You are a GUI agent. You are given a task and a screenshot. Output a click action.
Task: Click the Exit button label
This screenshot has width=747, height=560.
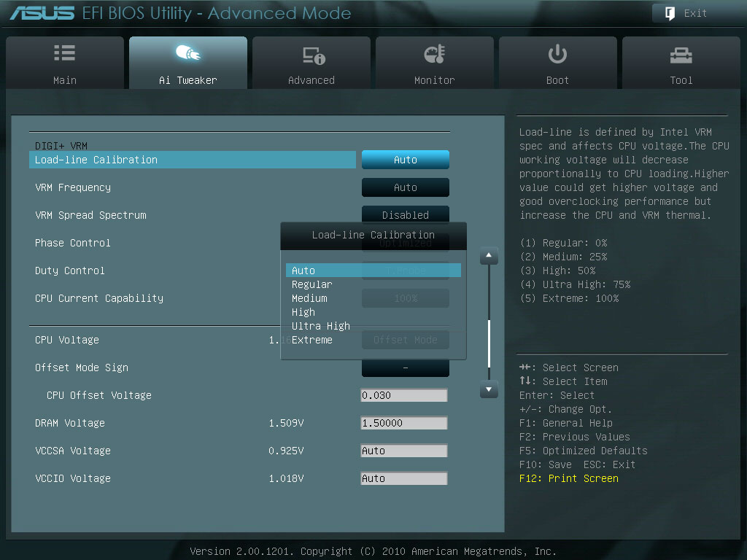point(695,13)
